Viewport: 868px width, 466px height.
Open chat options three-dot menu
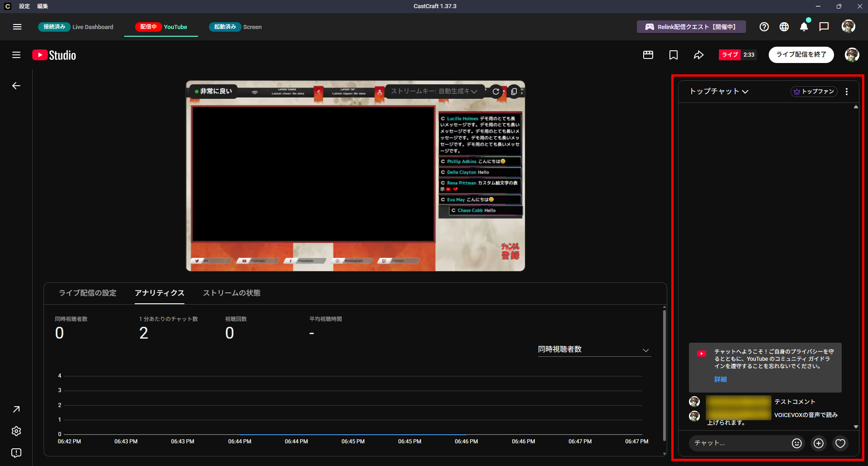(847, 91)
